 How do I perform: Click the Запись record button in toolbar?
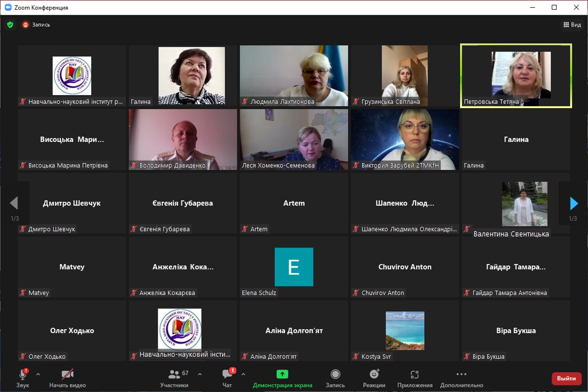[x=335, y=378]
